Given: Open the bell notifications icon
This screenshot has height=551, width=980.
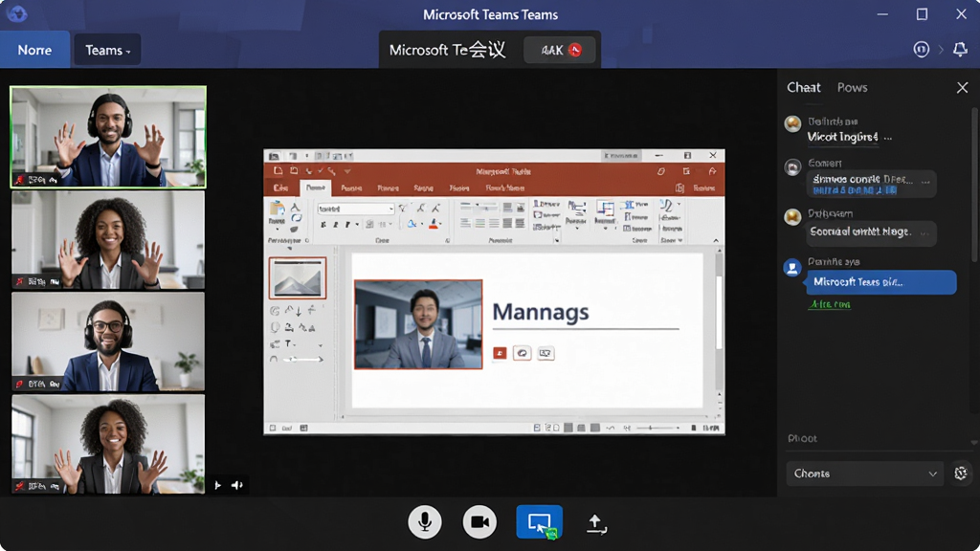Looking at the screenshot, I should point(960,49).
